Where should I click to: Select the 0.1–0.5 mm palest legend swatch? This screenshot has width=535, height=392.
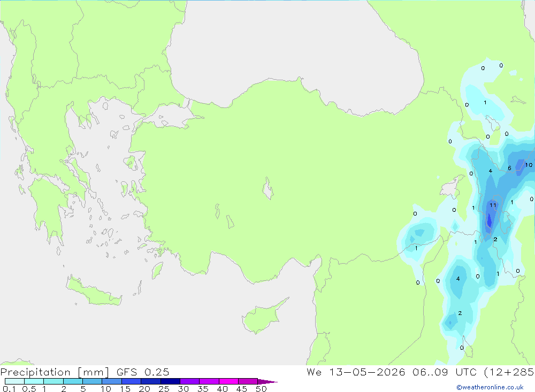click(x=14, y=381)
